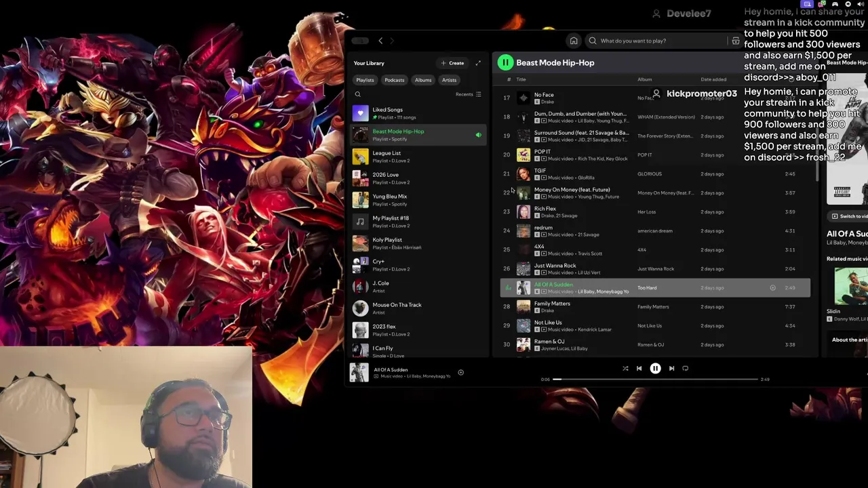
Task: Sort tracks by Album column
Action: pos(644,79)
